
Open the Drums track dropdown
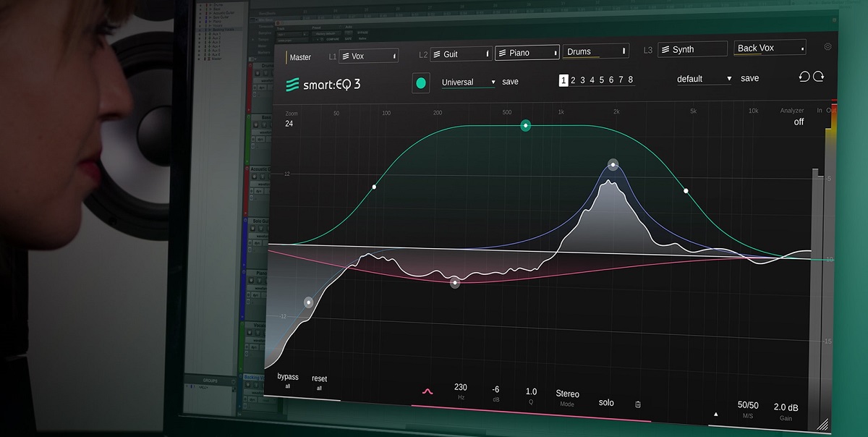click(x=596, y=51)
